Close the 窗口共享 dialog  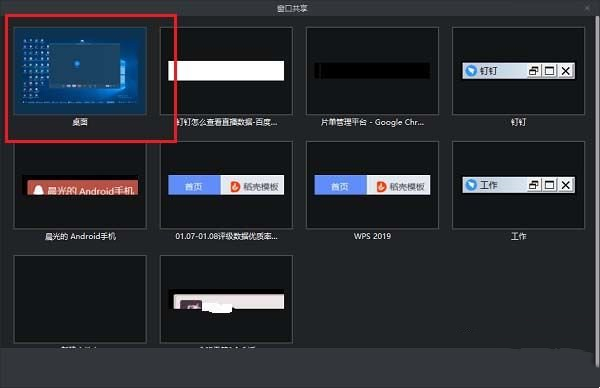[x=587, y=8]
